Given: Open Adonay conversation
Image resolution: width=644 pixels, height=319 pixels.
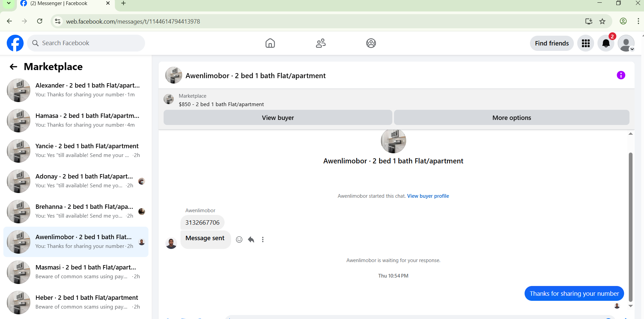Looking at the screenshot, I should (x=76, y=181).
